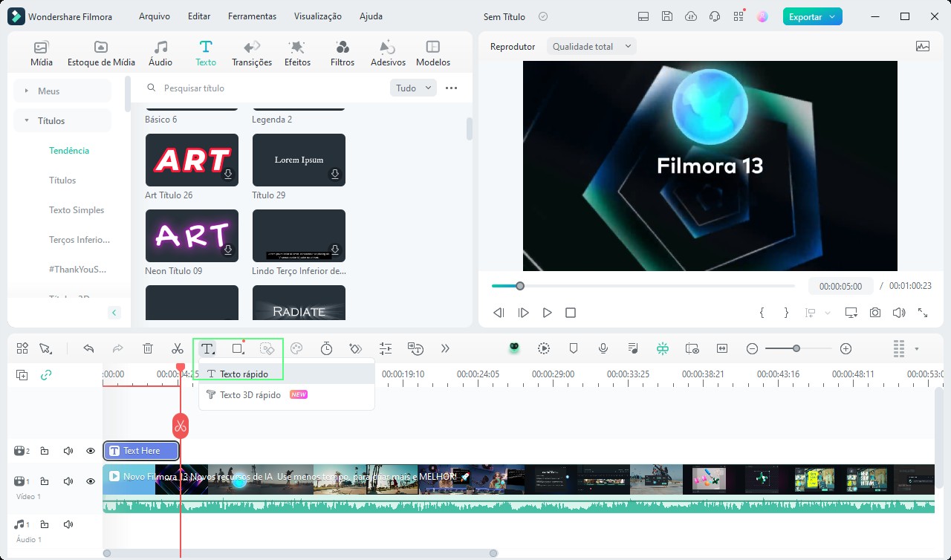Select the arrow selection tool in timeline
The image size is (951, 560).
[45, 348]
